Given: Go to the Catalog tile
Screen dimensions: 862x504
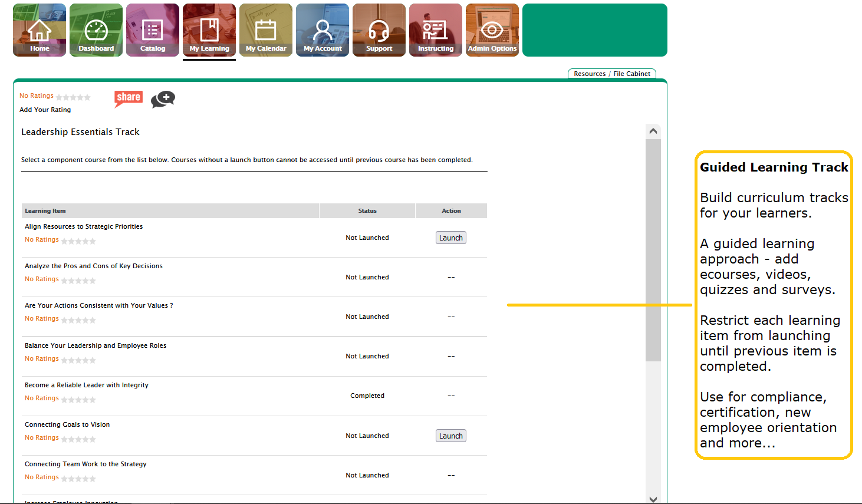Looking at the screenshot, I should tap(153, 30).
